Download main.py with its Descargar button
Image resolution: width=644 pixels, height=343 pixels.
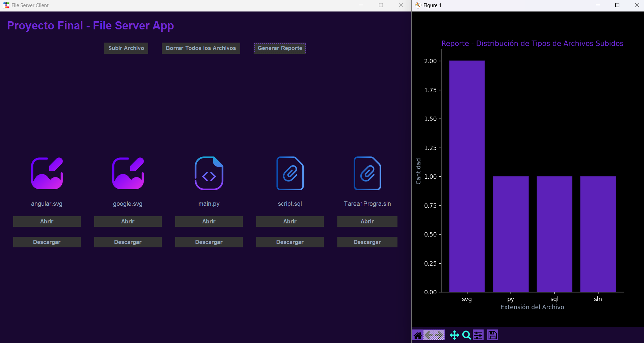[x=209, y=242]
